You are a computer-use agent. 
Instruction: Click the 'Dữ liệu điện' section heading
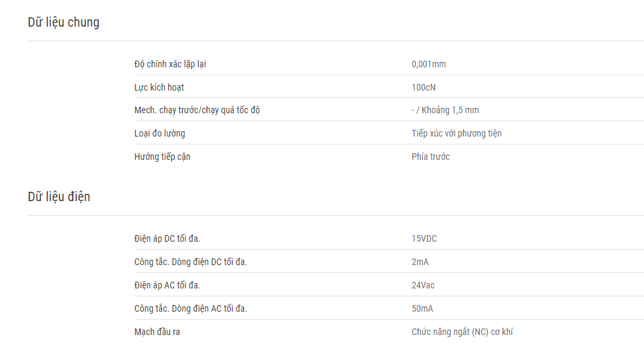click(59, 196)
